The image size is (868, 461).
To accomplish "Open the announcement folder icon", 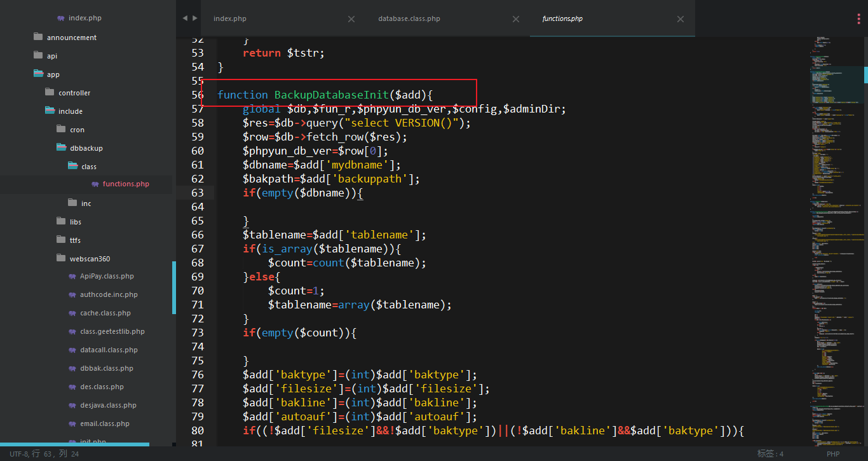I will point(38,37).
